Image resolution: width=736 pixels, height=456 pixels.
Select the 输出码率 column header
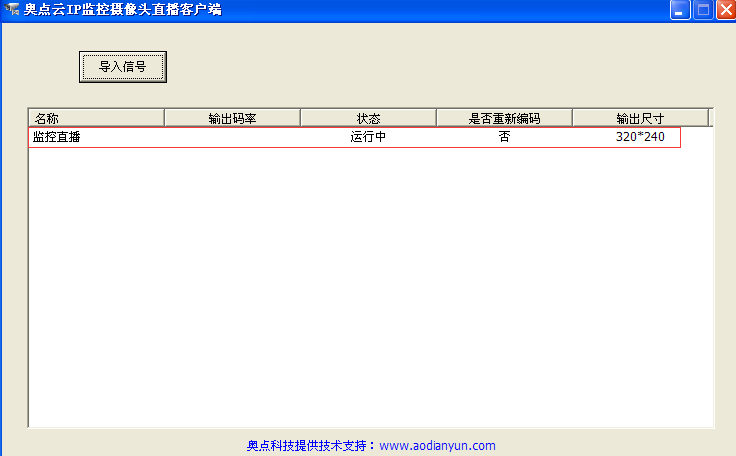click(232, 118)
